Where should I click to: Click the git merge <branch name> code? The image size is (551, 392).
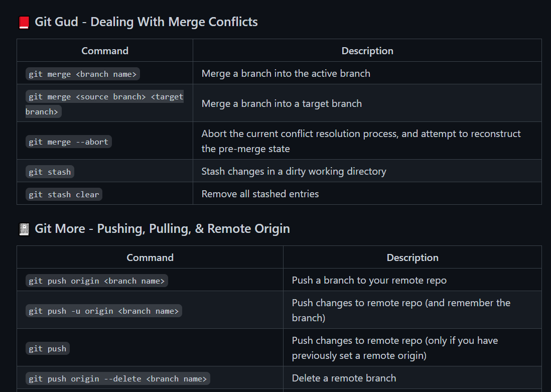[x=83, y=74]
